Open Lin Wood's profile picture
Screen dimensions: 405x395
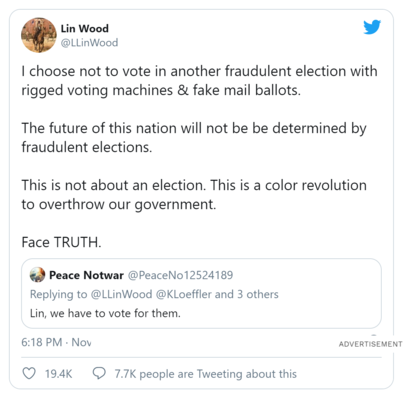[39, 35]
